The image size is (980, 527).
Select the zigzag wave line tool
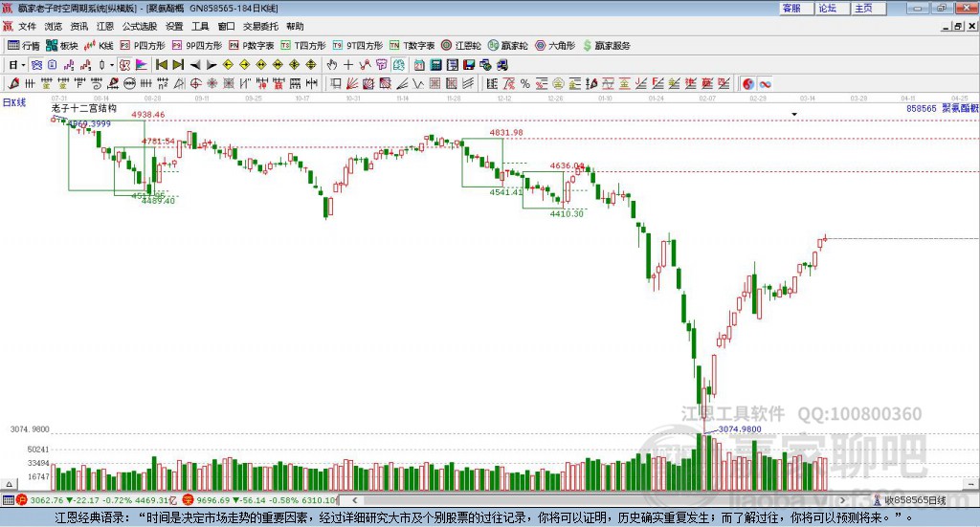417,83
